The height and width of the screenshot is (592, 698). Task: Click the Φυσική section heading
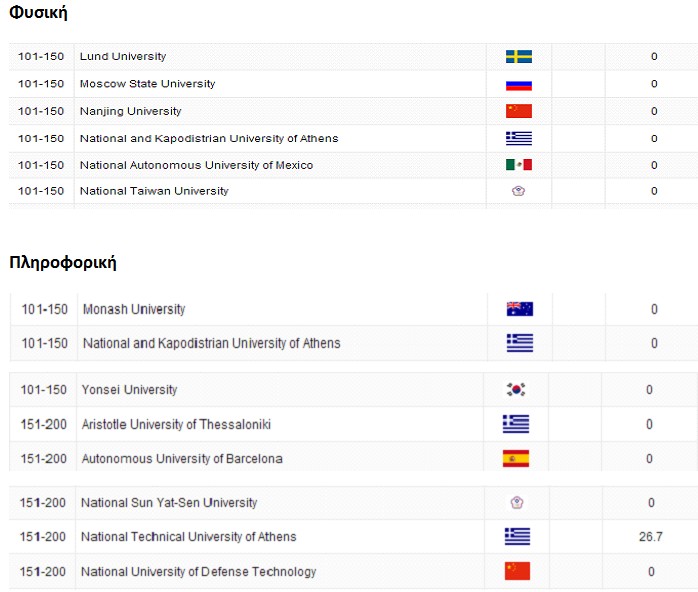coord(38,12)
